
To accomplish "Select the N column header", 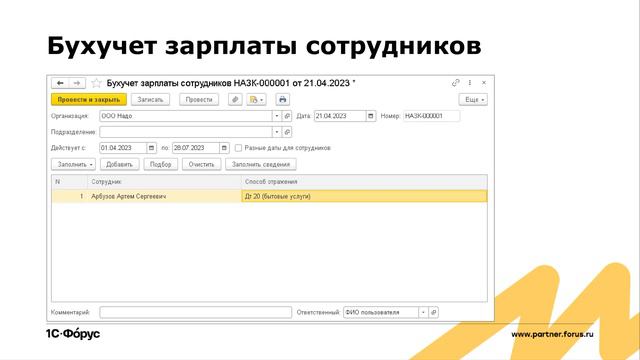I will point(69,182).
